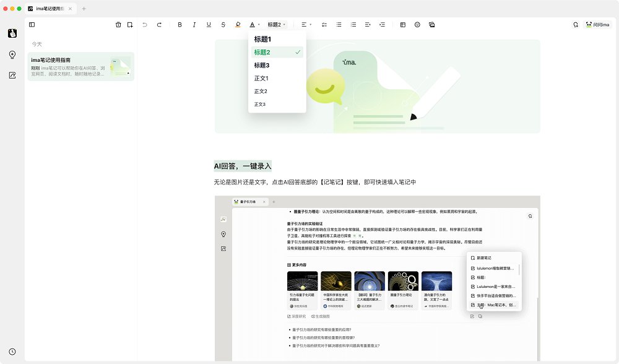
Task: Apply the font color letter A
Action: (253, 25)
